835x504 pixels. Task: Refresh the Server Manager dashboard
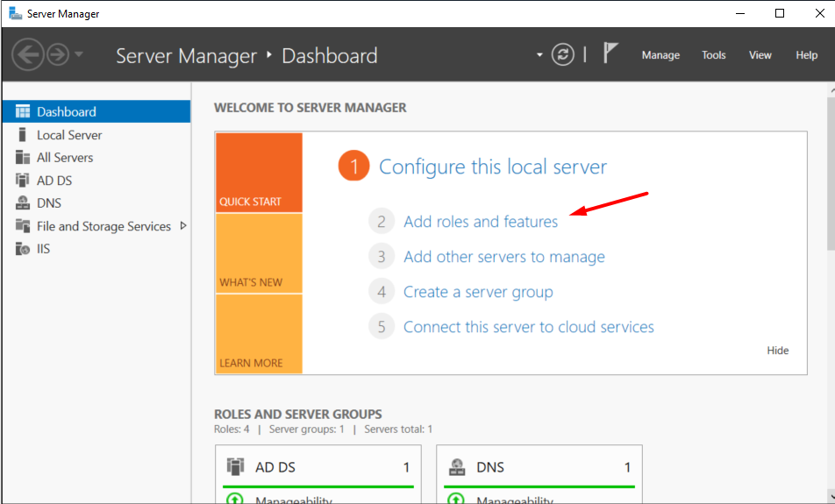coord(562,55)
